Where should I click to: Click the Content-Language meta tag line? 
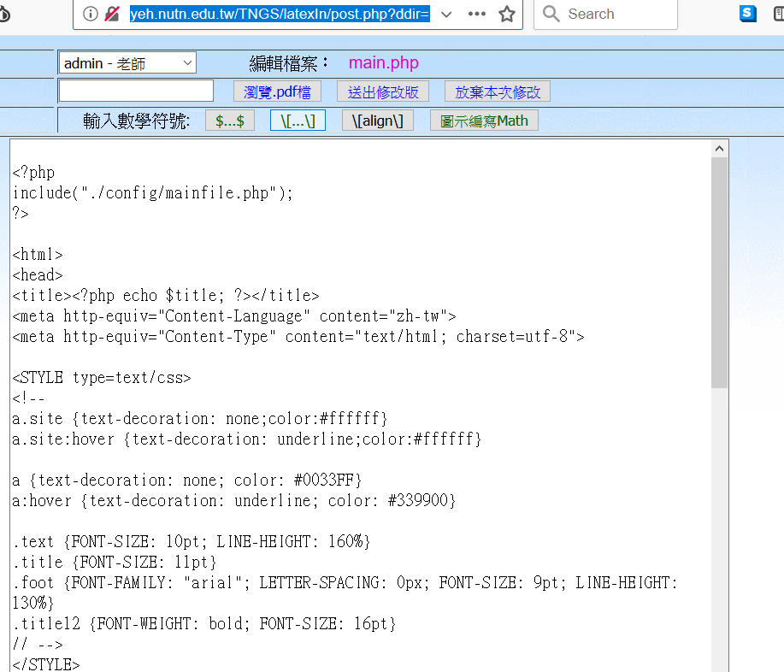pyautogui.click(x=234, y=316)
